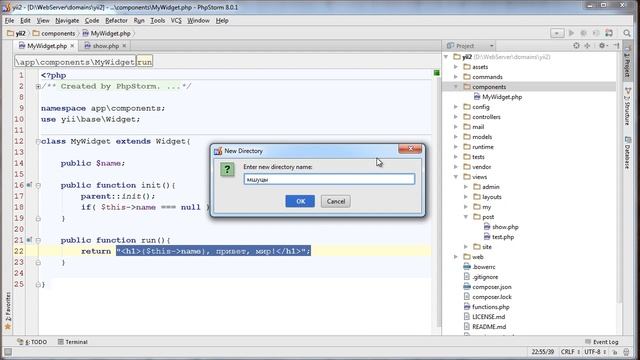Open the Window menu
This screenshot has height=360, width=640.
click(x=198, y=20)
